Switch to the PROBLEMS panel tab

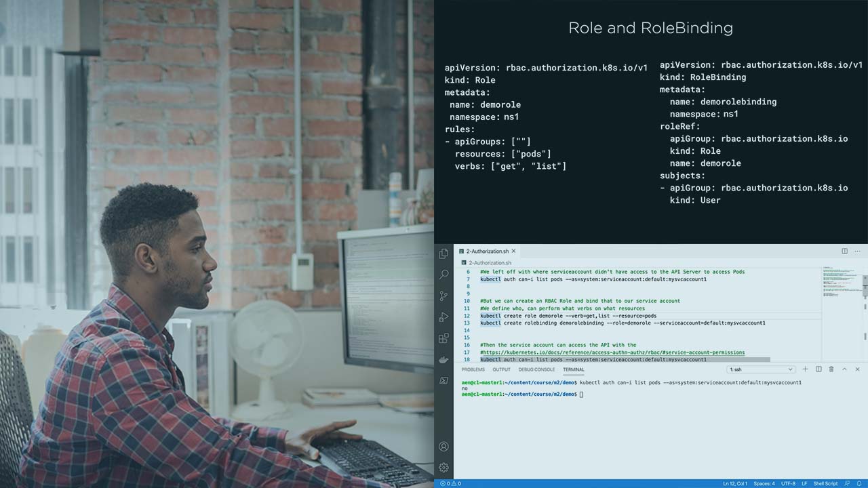click(473, 369)
